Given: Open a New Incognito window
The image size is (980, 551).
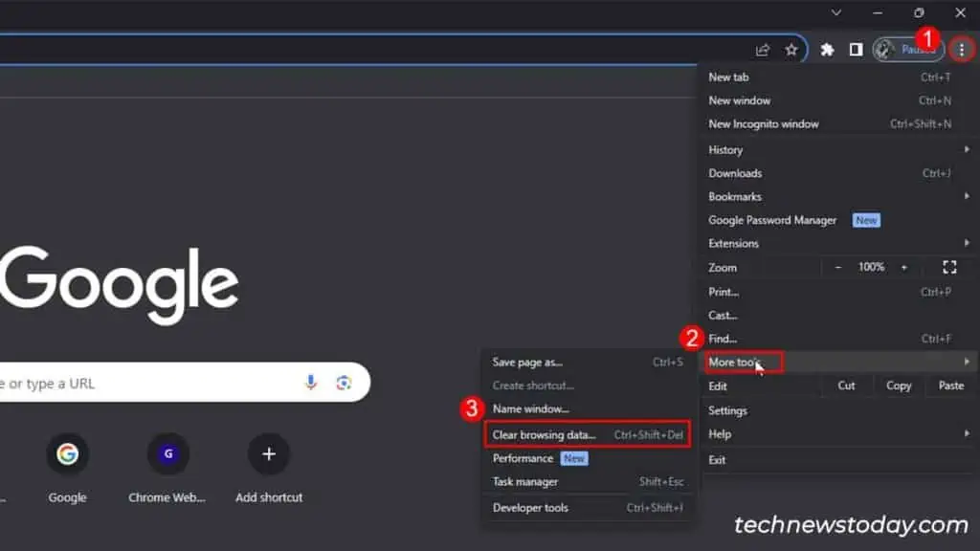Looking at the screenshot, I should [x=837, y=124].
